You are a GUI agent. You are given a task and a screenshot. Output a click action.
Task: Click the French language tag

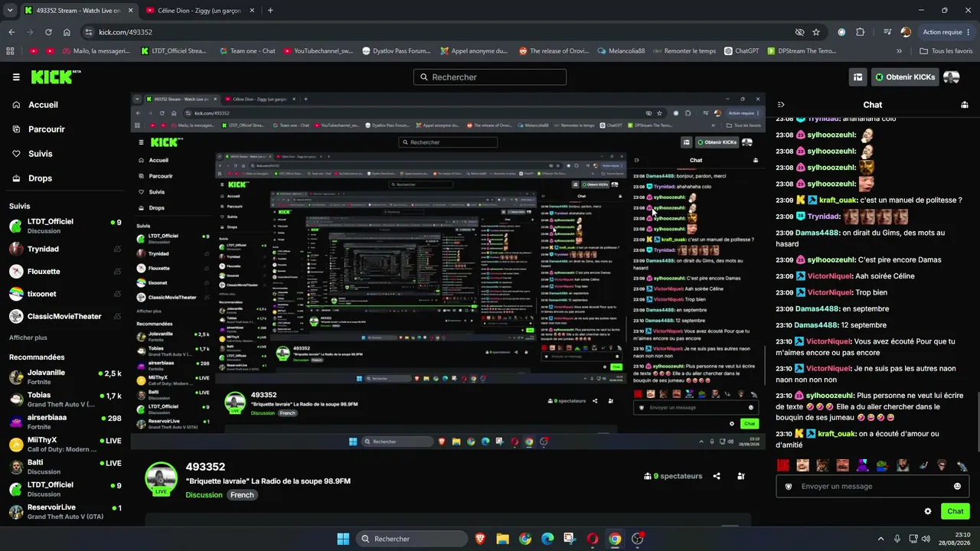[242, 495]
